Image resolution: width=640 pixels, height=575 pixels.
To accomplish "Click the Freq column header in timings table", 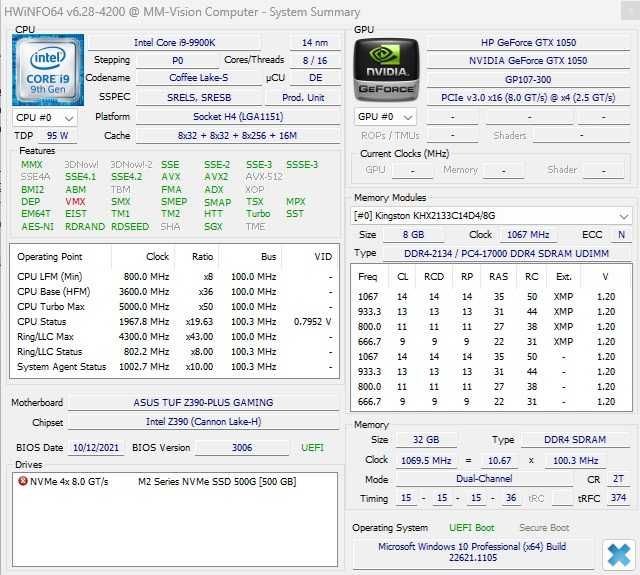I will (367, 277).
